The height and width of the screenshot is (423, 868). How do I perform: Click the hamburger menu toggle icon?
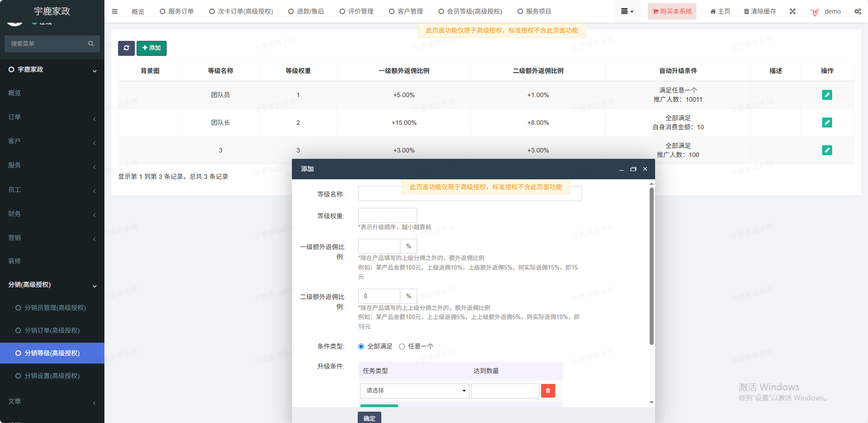pyautogui.click(x=114, y=11)
